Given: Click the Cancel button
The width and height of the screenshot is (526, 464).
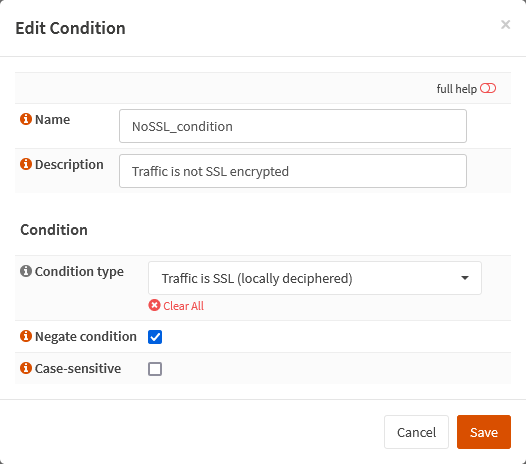Looking at the screenshot, I should [x=416, y=432].
